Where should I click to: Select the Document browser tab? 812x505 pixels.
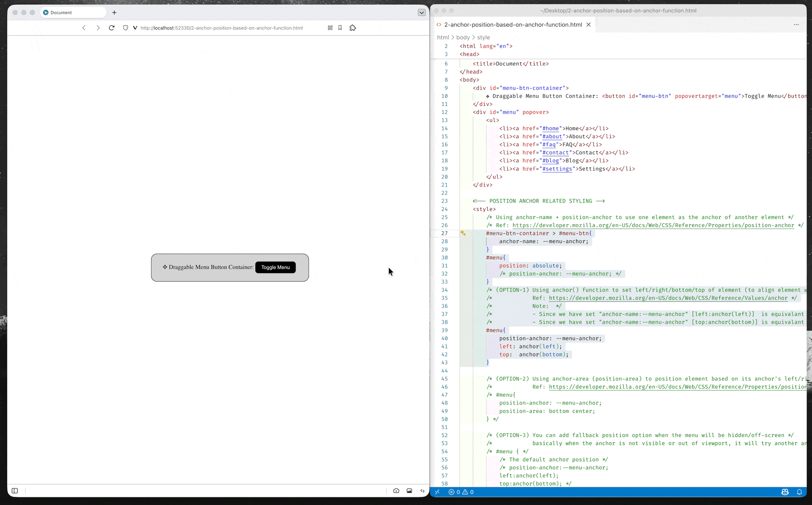click(x=62, y=13)
